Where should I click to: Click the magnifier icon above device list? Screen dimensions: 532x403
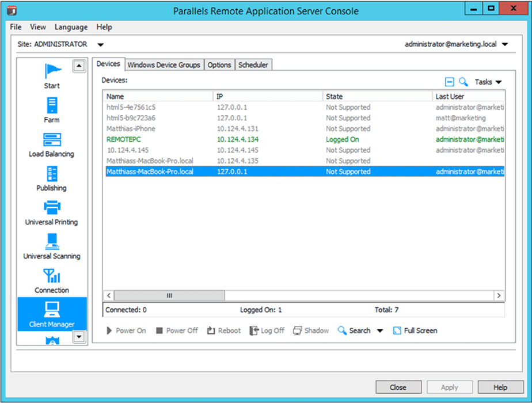click(463, 82)
